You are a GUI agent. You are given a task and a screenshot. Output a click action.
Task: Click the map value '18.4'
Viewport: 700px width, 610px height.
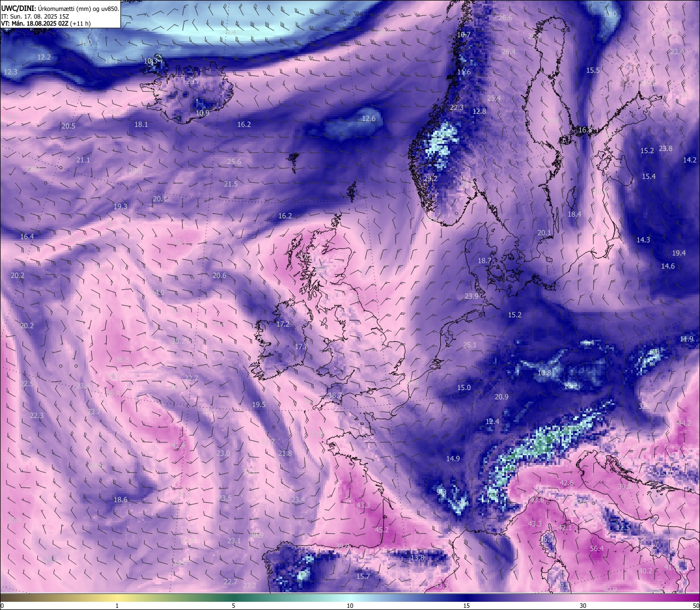[x=574, y=214]
